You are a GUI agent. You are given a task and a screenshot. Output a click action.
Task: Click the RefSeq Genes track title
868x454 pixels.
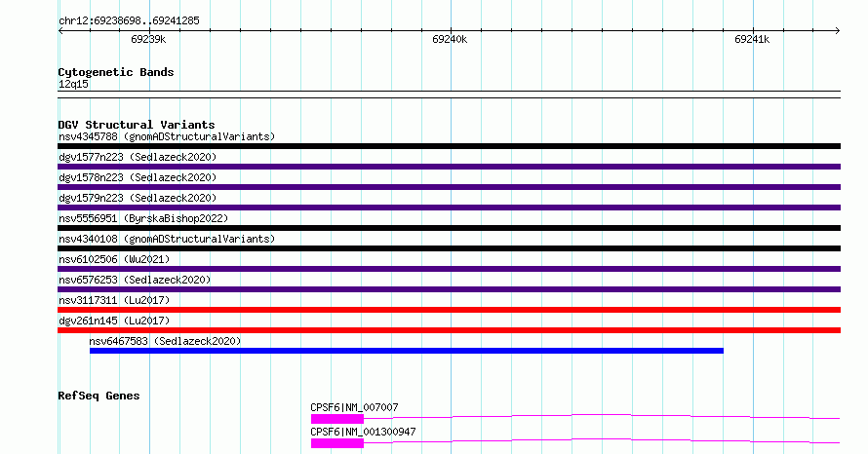[99, 396]
